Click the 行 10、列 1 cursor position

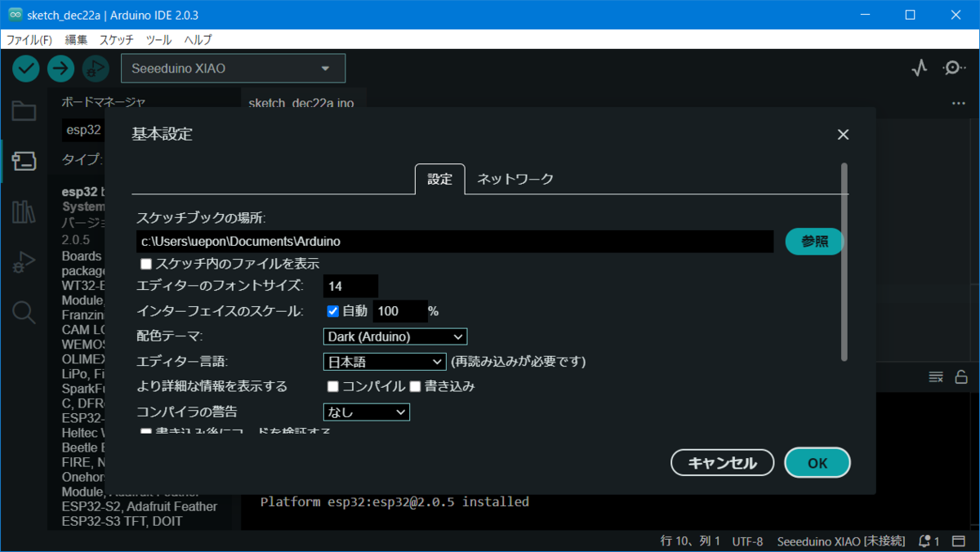(x=690, y=541)
